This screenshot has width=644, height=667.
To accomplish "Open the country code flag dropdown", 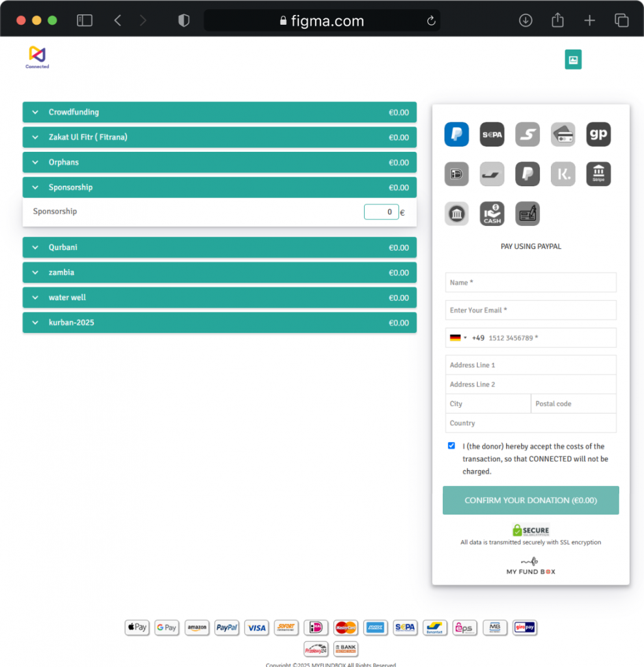I will coord(458,338).
